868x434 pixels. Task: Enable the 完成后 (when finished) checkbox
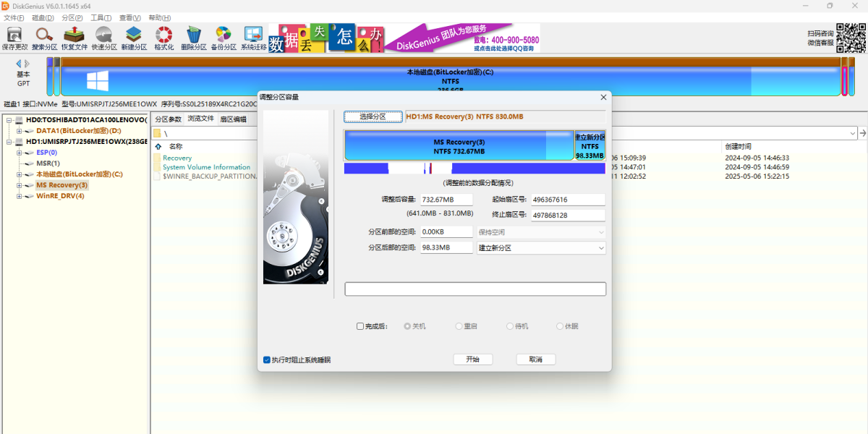click(360, 326)
